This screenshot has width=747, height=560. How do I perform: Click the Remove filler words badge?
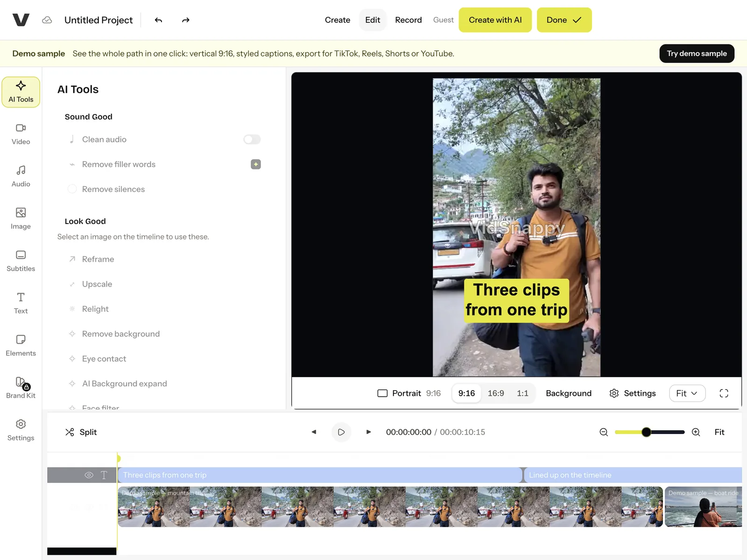pyautogui.click(x=256, y=164)
